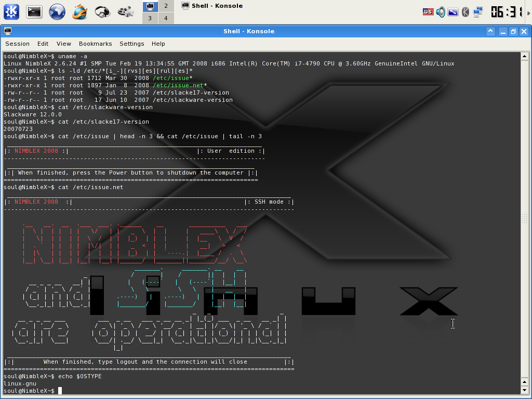Click the '/etc/slackware-version' listing entry

pos(193,100)
